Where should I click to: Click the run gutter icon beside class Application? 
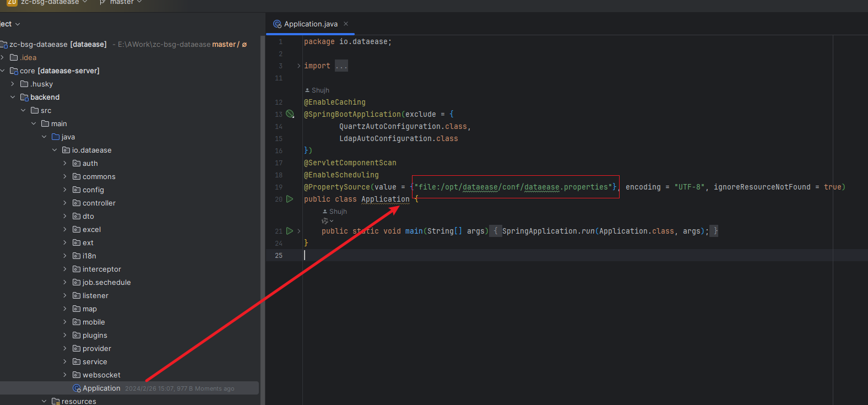(290, 199)
